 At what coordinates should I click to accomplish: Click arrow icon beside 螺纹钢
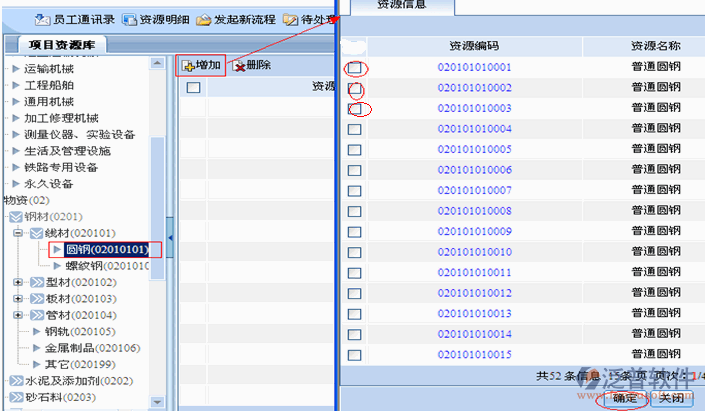[x=57, y=266]
